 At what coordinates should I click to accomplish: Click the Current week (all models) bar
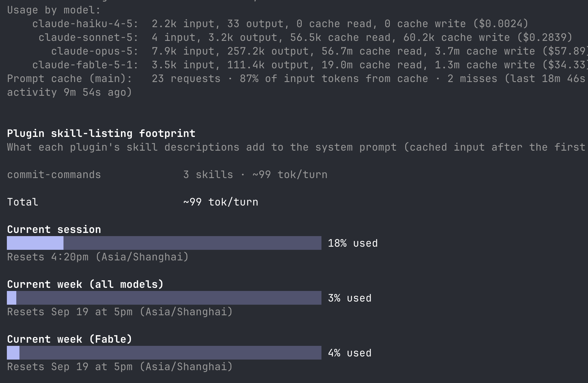tap(164, 298)
